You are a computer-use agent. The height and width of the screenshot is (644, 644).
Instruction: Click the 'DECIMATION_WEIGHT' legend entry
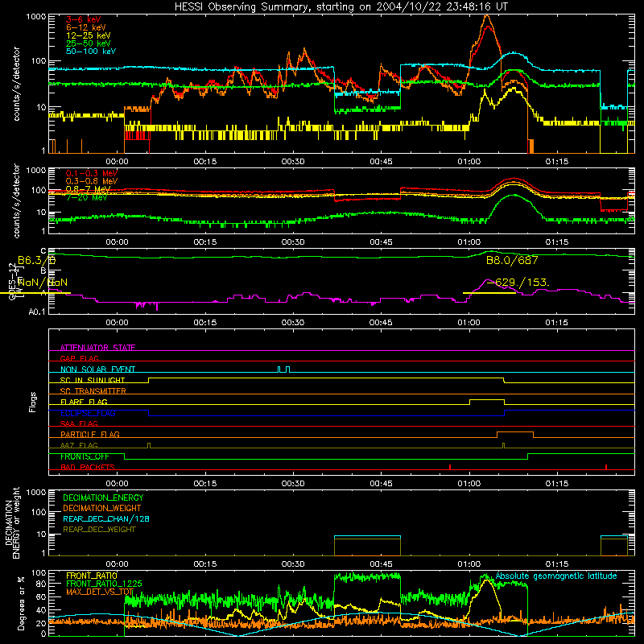tap(102, 508)
